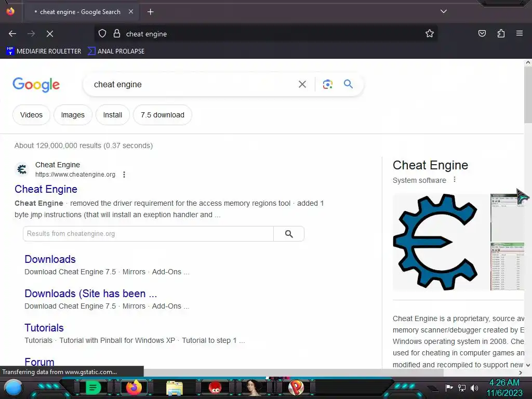Open the Forum sitelink

click(x=39, y=362)
